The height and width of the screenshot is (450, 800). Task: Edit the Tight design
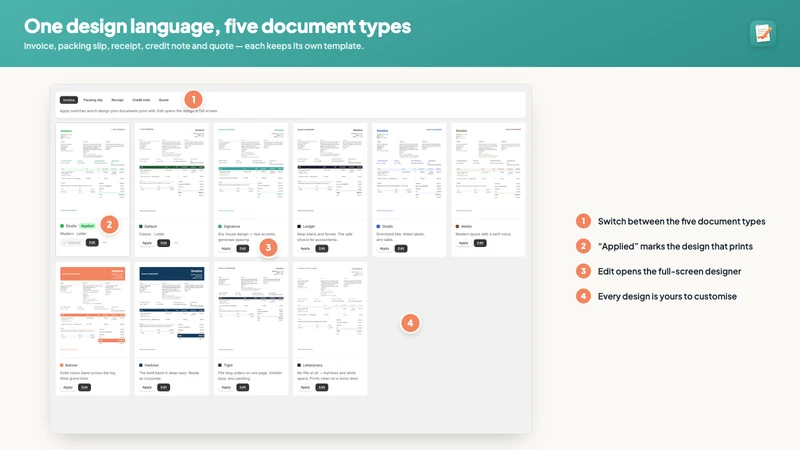242,387
